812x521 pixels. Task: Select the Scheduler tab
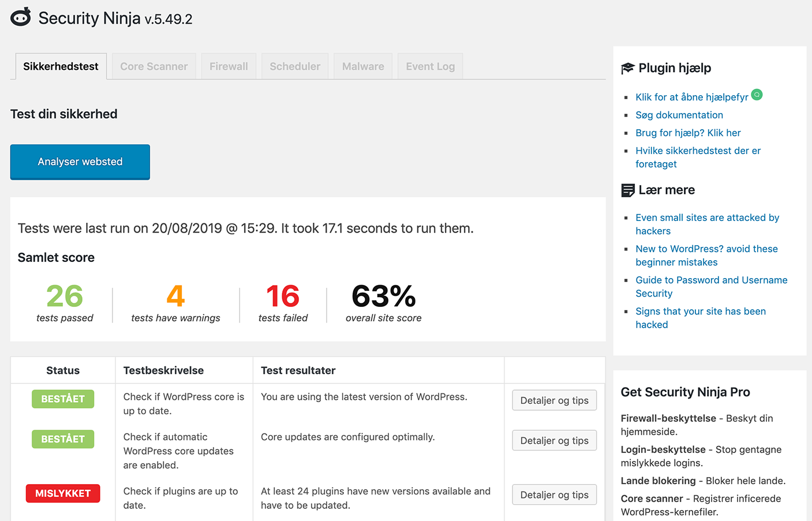[x=295, y=66]
